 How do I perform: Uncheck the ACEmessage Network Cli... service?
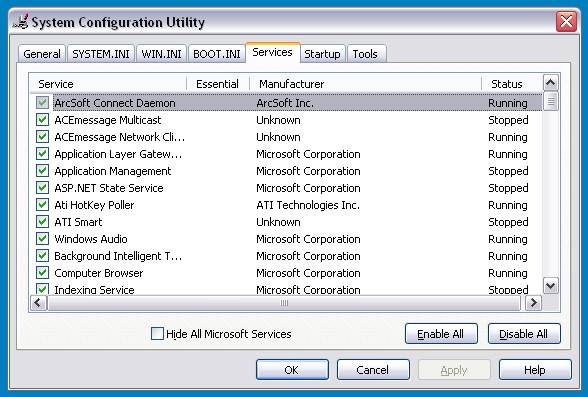[x=42, y=137]
